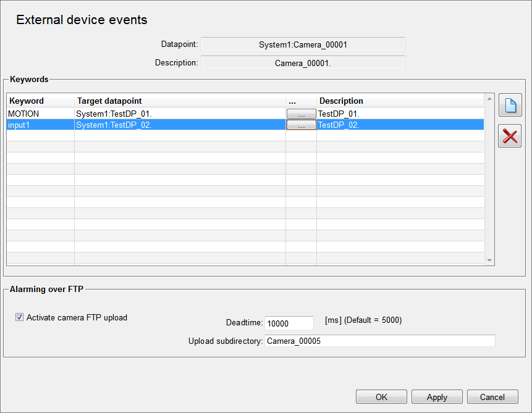
Task: Select System1:TestDP_01. target datapoint cell
Action: 179,114
